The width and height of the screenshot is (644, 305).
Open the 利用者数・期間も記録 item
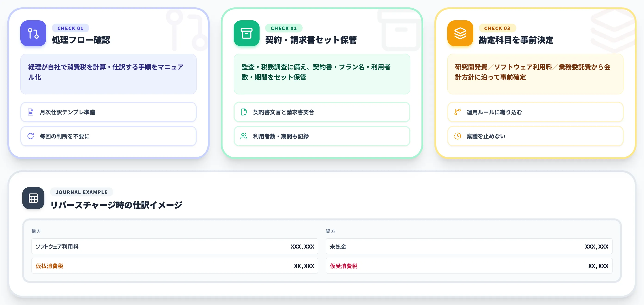[x=322, y=136]
